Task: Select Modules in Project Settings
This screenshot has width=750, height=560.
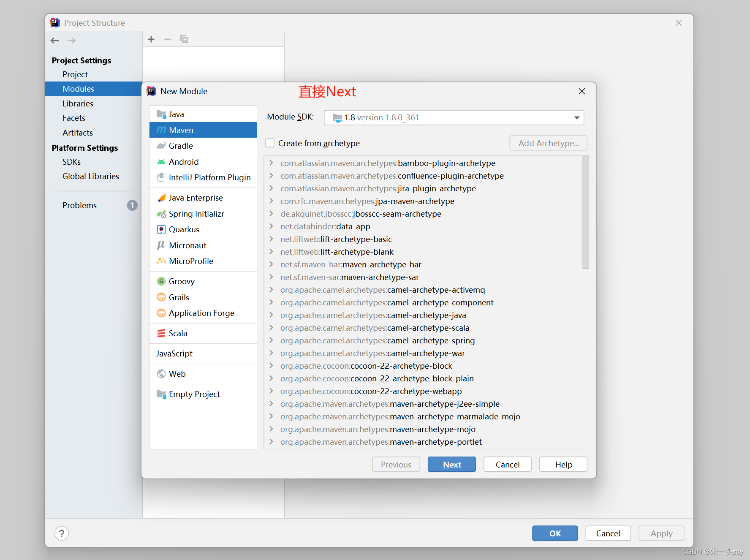Action: [93, 89]
